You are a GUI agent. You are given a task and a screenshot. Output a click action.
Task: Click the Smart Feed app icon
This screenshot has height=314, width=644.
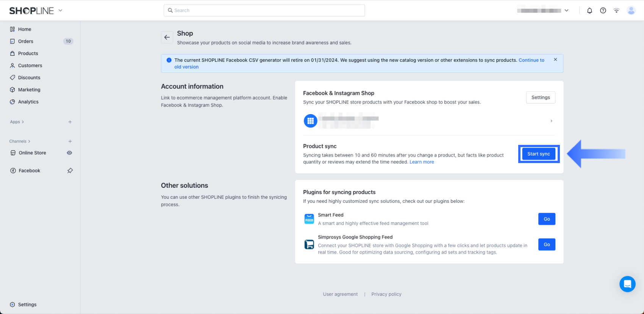309,219
